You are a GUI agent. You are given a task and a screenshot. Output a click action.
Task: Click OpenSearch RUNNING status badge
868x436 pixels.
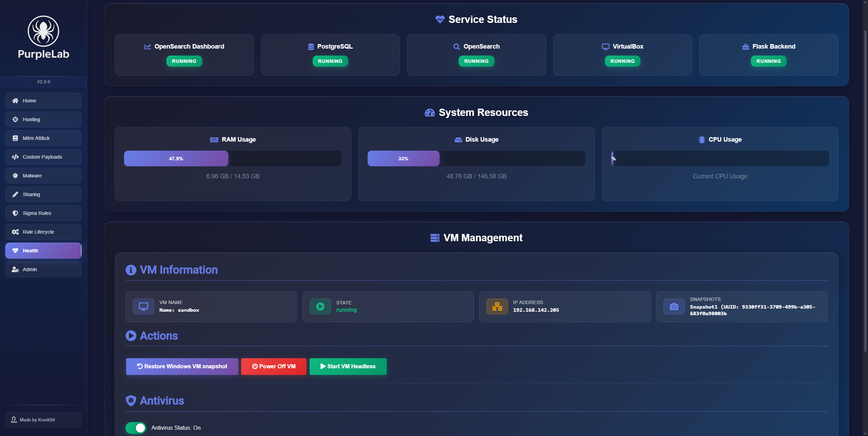click(x=476, y=61)
